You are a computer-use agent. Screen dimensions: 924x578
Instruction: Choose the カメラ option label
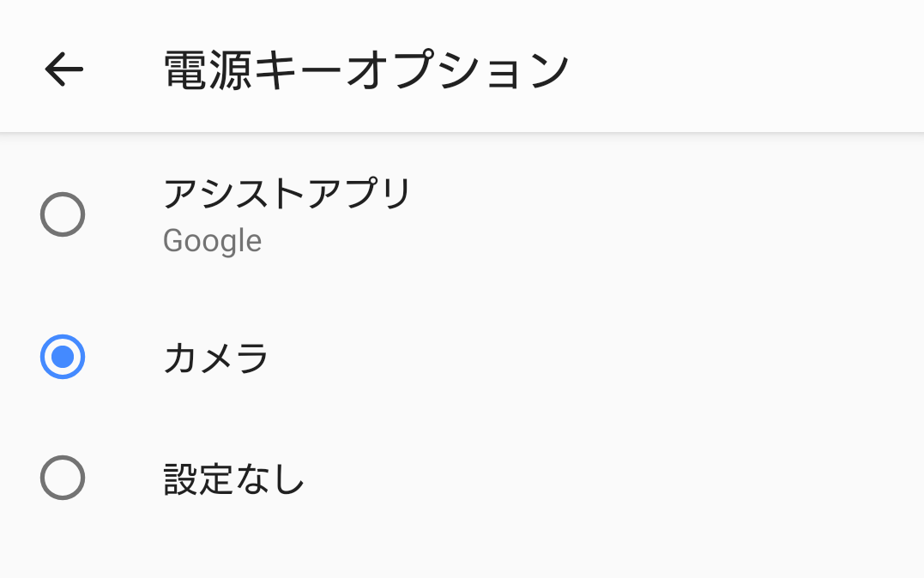(x=215, y=358)
